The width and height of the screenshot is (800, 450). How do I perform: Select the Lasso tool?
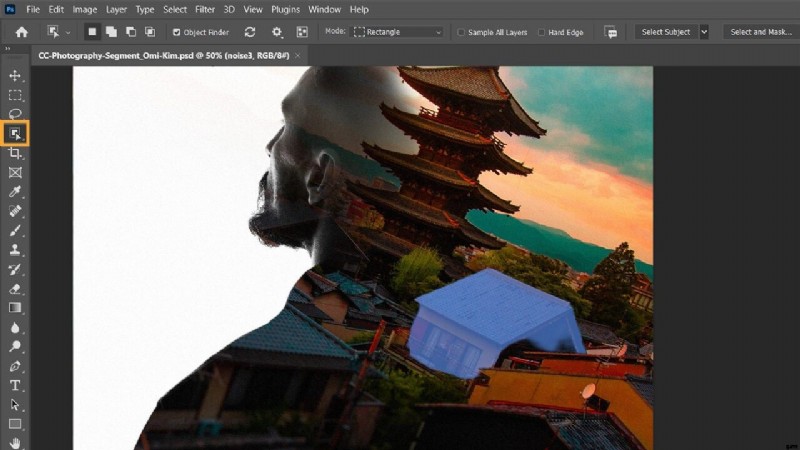click(15, 114)
